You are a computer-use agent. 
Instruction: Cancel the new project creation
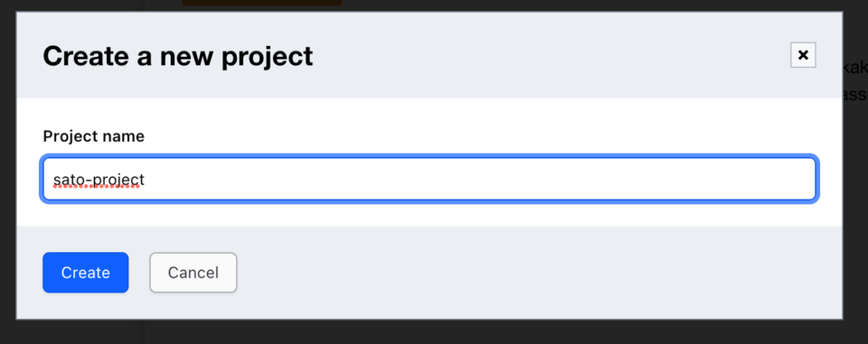(193, 273)
